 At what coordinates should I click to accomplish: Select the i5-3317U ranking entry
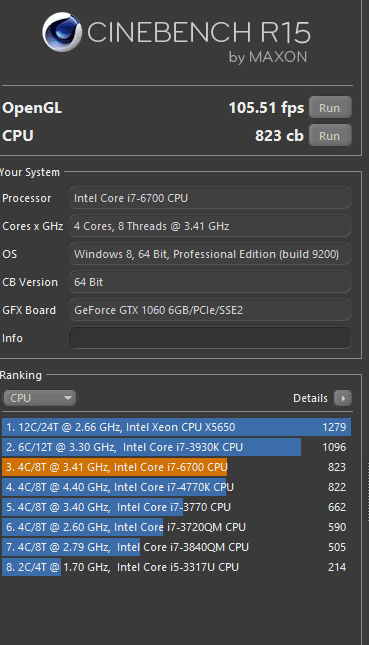[176, 567]
